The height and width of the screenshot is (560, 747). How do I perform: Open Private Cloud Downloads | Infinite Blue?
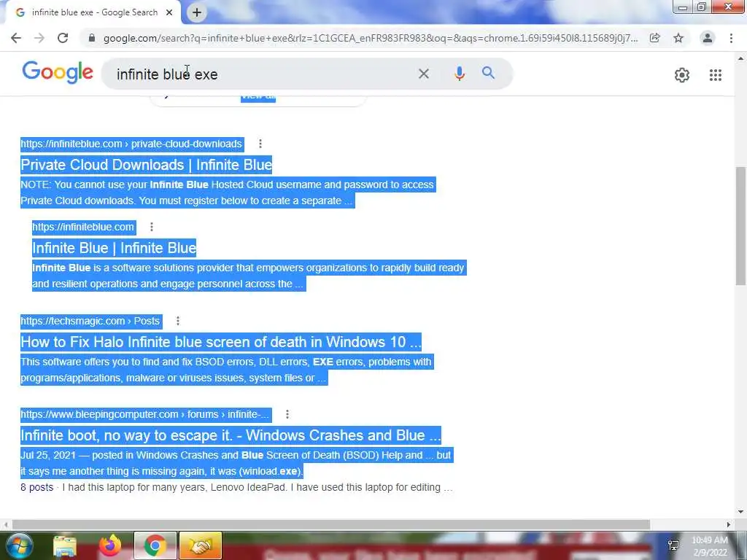pos(146,165)
